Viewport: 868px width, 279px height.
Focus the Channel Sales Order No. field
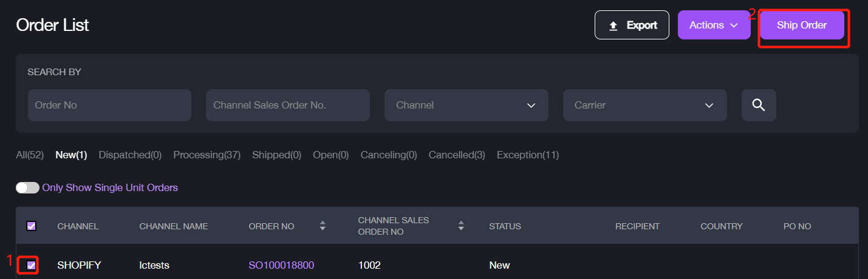point(287,105)
